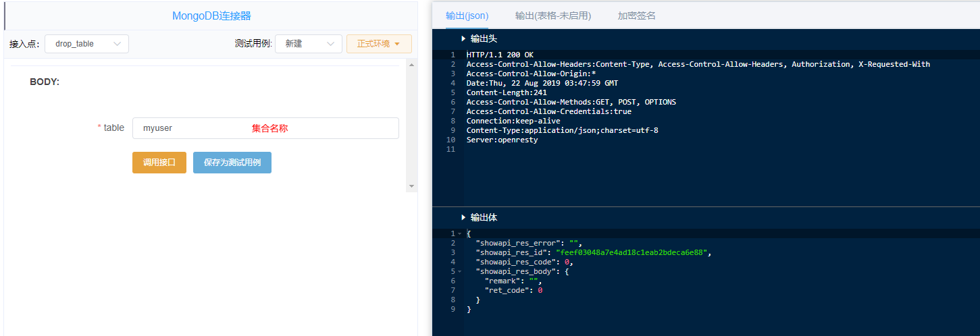Click the "showapi_res_code" key
The image size is (980, 336).
pyautogui.click(x=515, y=262)
